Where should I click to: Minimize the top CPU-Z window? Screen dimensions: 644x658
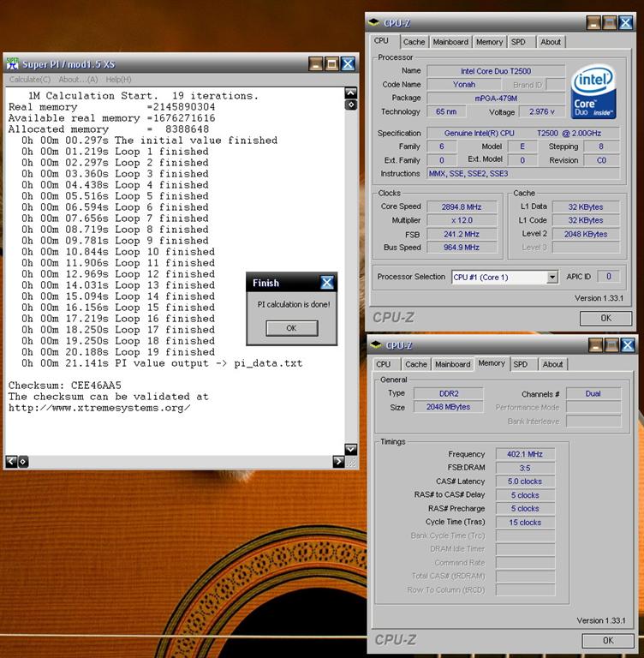[x=593, y=23]
